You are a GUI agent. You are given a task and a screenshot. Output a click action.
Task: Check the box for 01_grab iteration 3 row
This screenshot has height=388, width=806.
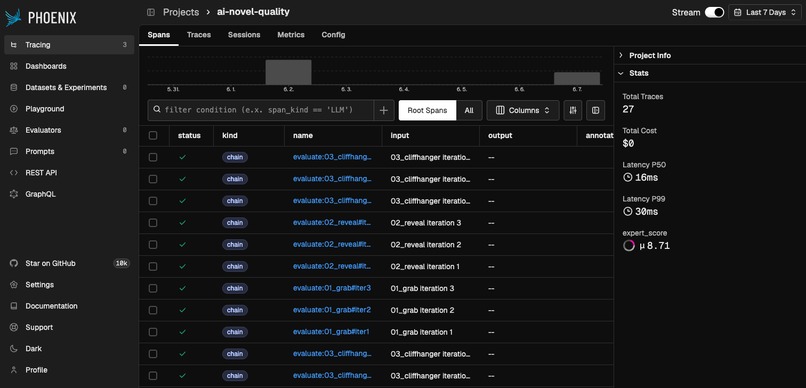[x=153, y=288]
